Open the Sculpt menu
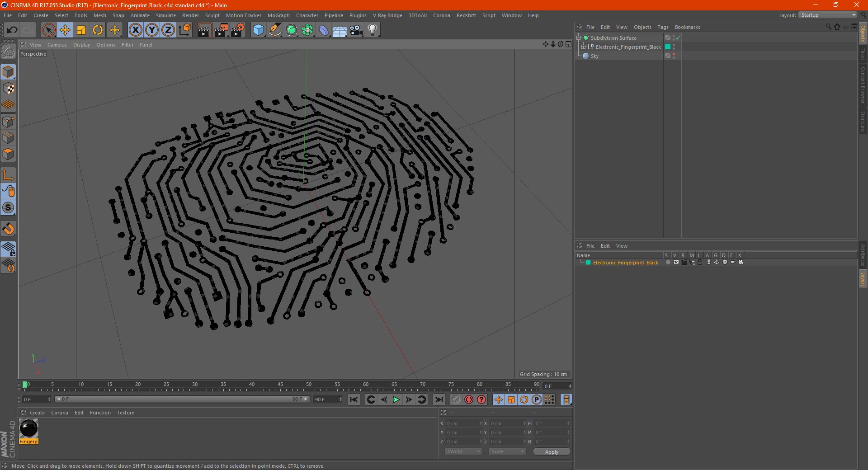Viewport: 868px width, 470px height. click(x=212, y=15)
